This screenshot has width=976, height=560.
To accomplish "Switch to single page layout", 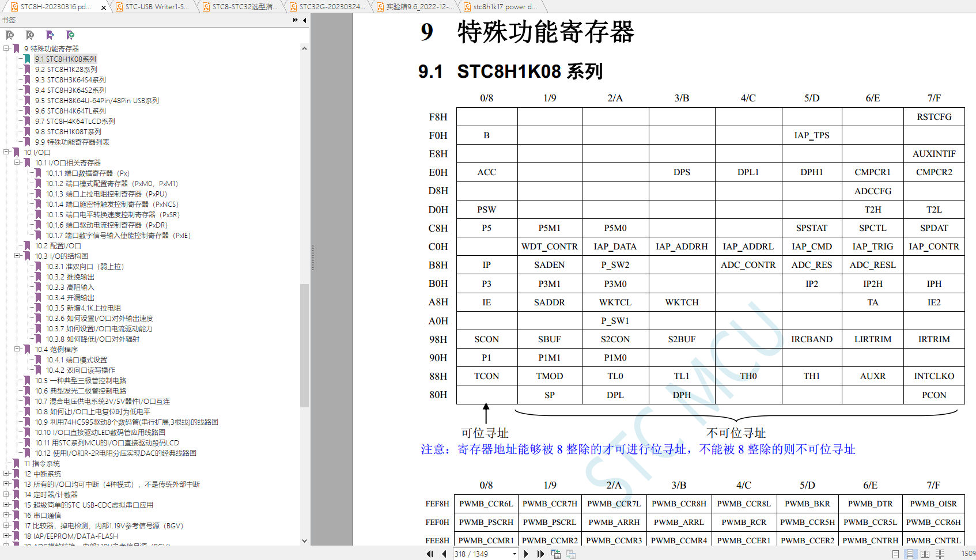I will (x=895, y=554).
